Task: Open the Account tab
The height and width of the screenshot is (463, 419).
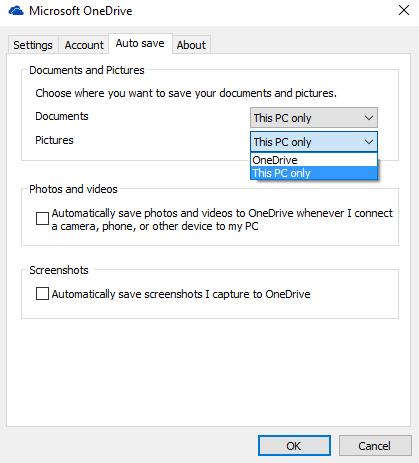Action: [84, 45]
